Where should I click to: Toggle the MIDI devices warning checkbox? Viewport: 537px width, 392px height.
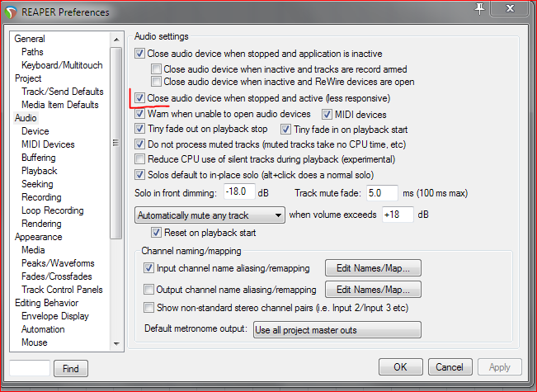327,115
